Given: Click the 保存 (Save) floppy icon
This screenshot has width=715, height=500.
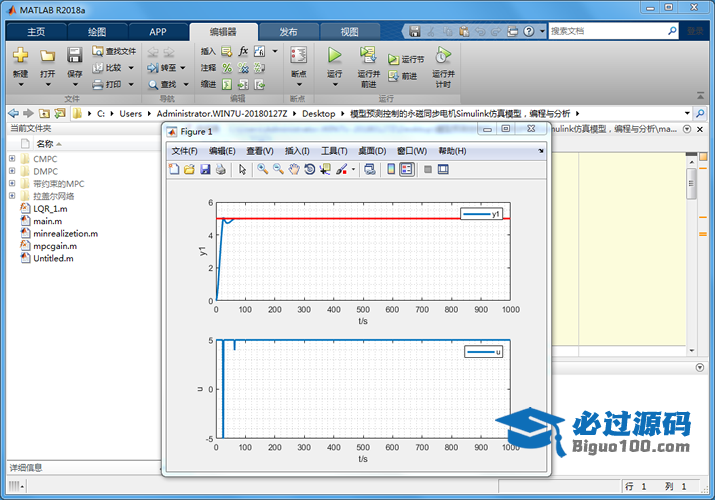Looking at the screenshot, I should tap(74, 55).
